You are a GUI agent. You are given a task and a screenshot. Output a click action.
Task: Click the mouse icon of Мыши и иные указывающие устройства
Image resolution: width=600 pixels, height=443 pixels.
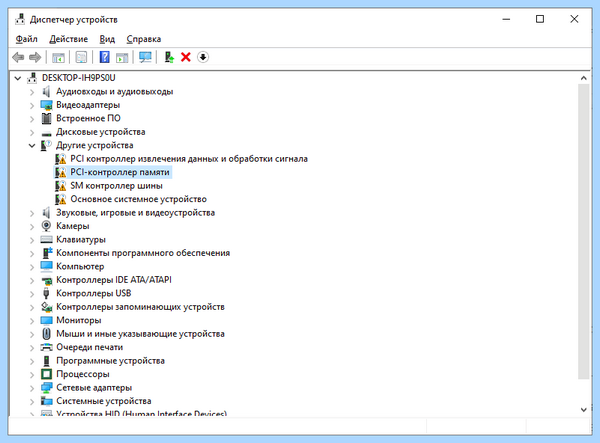pos(46,334)
